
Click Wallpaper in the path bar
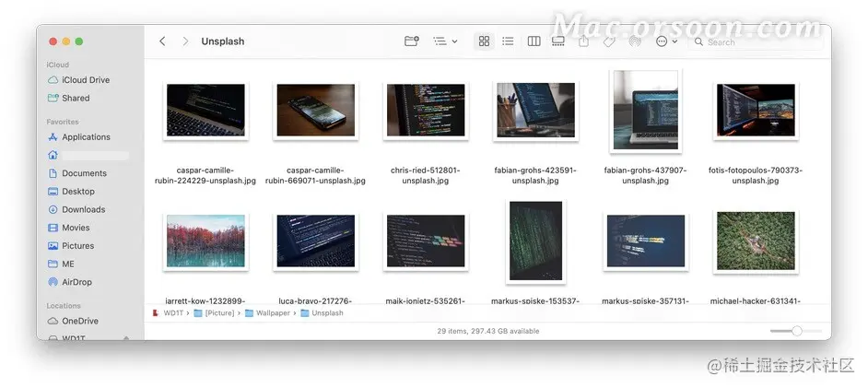point(267,313)
